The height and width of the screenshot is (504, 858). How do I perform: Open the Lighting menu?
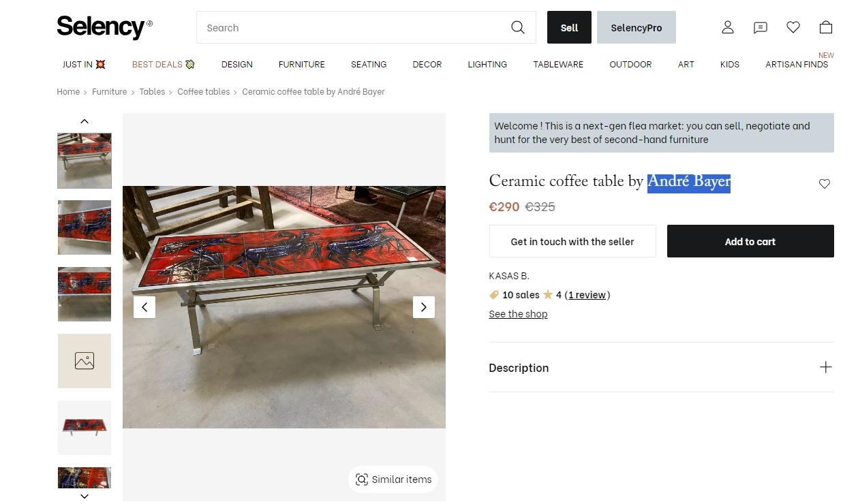[487, 65]
